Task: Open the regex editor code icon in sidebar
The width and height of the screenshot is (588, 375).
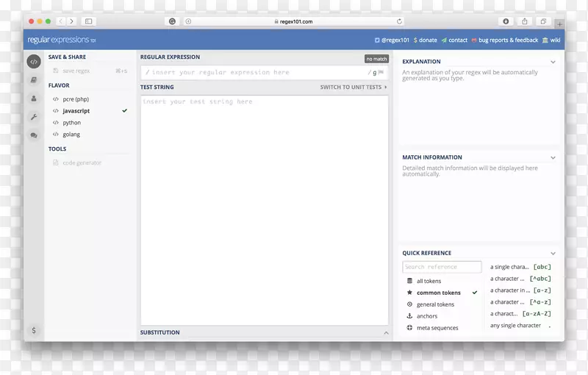Action: tap(34, 62)
